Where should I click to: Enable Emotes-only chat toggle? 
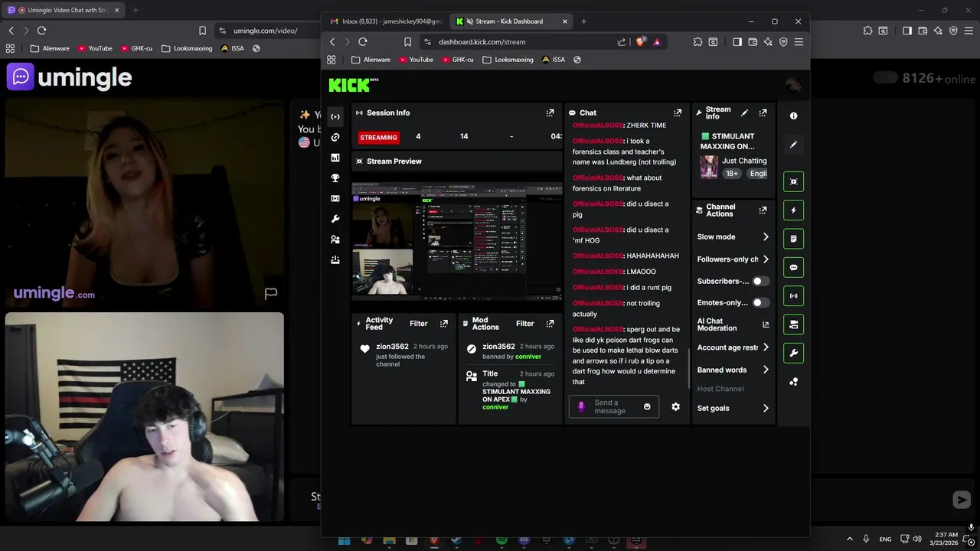[759, 302]
